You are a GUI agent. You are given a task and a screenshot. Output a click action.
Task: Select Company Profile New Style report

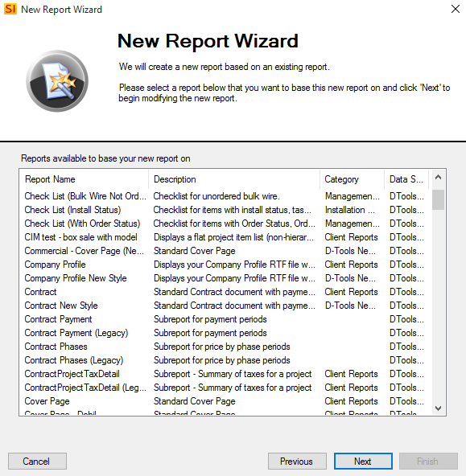225,278
